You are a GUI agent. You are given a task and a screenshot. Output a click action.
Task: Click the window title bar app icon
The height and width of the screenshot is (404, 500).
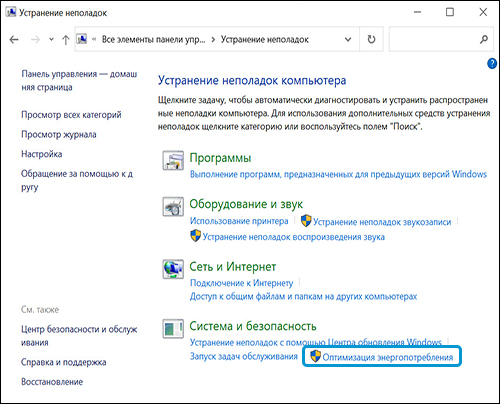[11, 12]
